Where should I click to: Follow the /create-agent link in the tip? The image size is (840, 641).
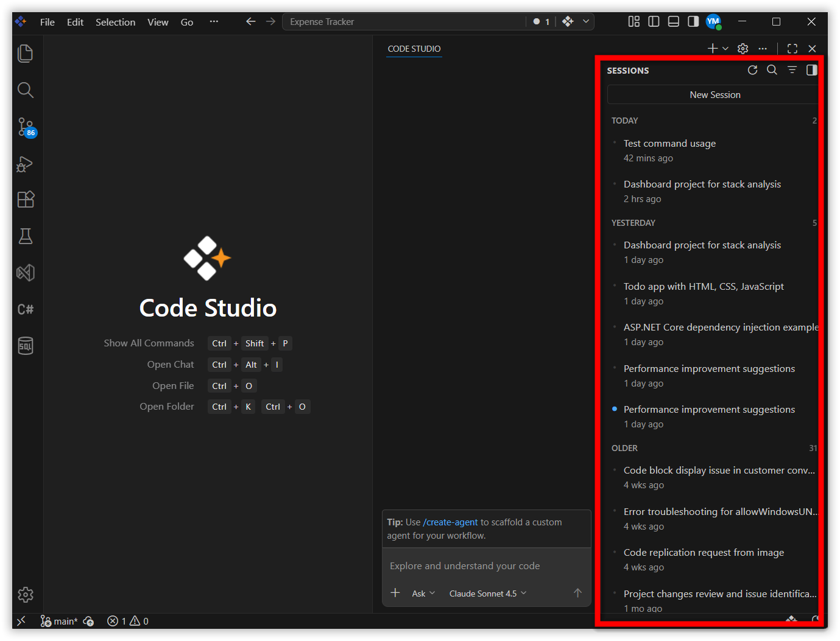pyautogui.click(x=451, y=522)
